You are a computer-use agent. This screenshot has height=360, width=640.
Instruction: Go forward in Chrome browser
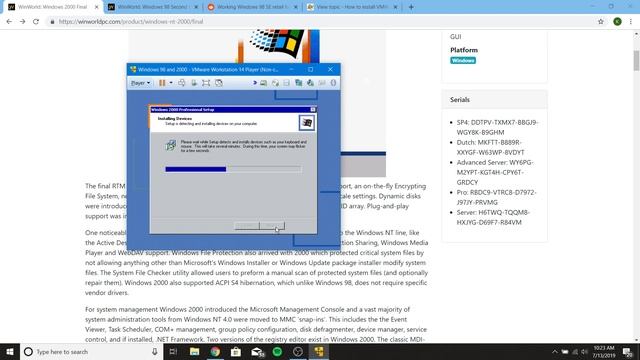pyautogui.click(x=22, y=22)
